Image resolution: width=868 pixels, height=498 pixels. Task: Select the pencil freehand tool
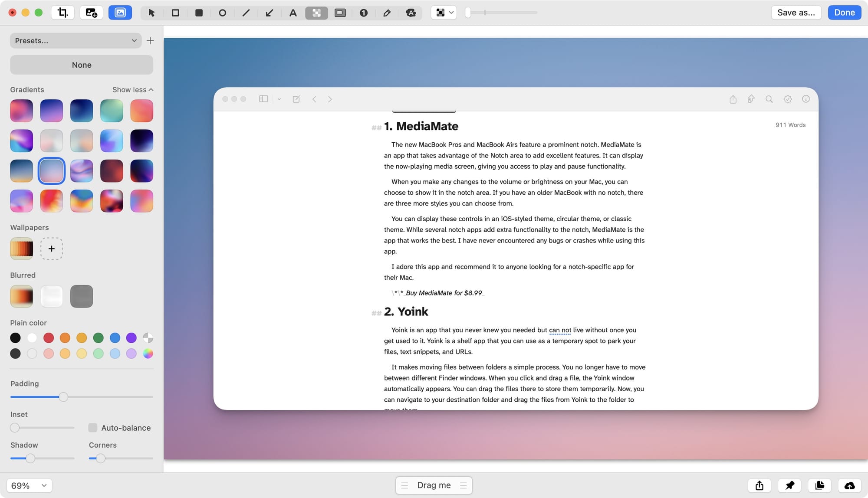pyautogui.click(x=387, y=13)
